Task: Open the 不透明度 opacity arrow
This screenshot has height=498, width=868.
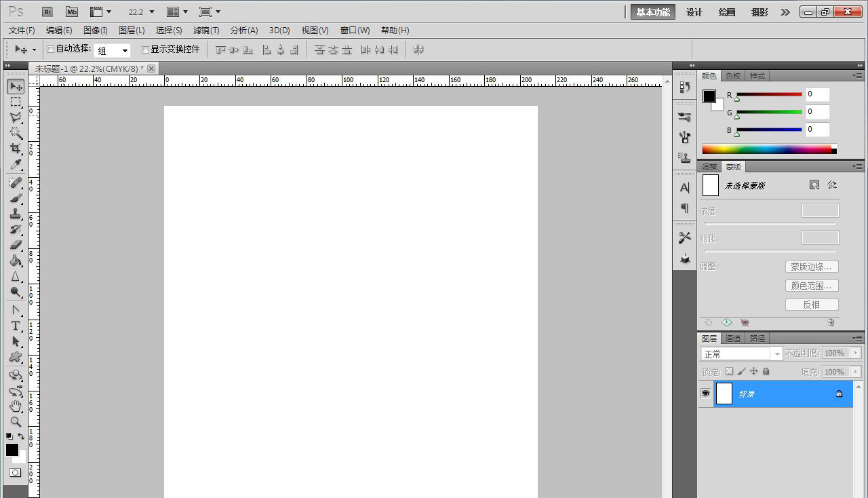Action: pos(856,353)
